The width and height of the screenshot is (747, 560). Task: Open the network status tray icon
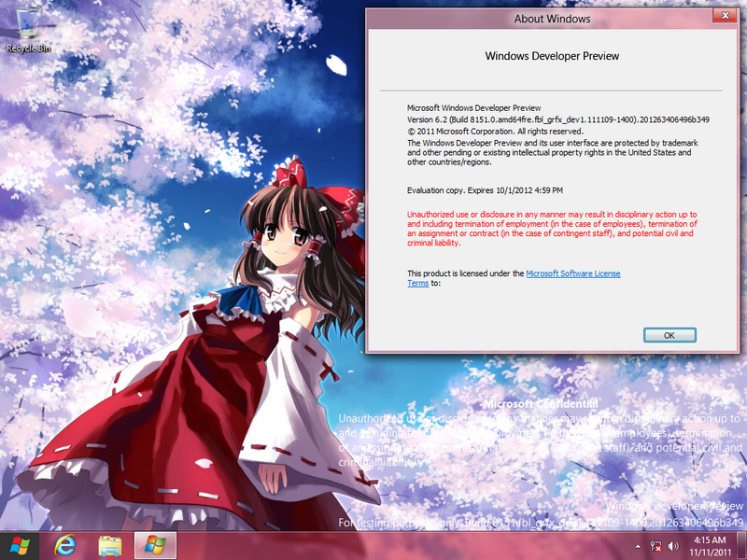point(655,546)
